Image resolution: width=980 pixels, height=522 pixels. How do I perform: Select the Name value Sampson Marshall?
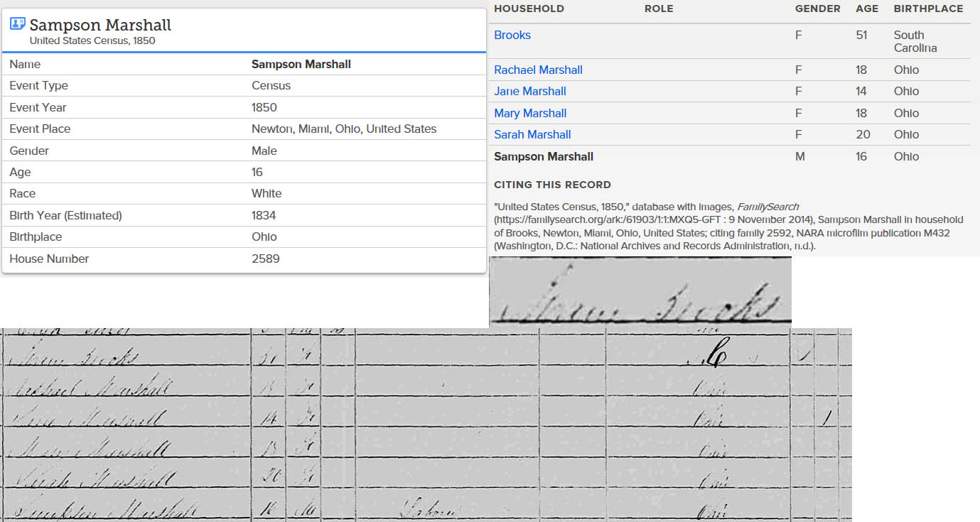tap(301, 64)
